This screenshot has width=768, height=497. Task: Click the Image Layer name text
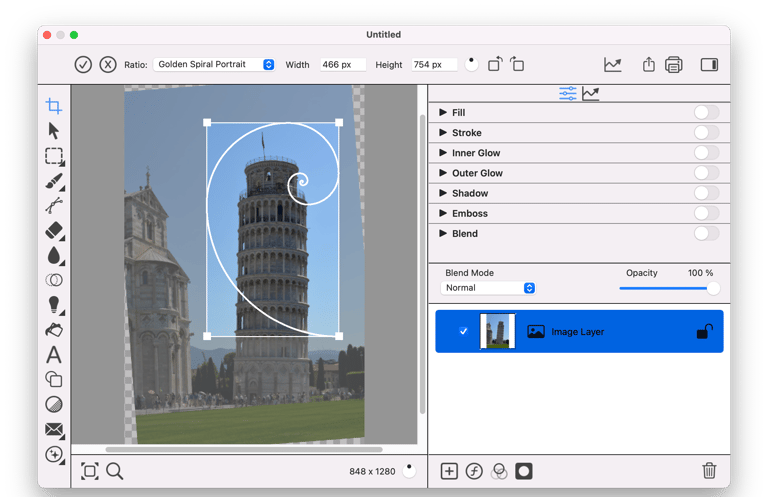[577, 331]
